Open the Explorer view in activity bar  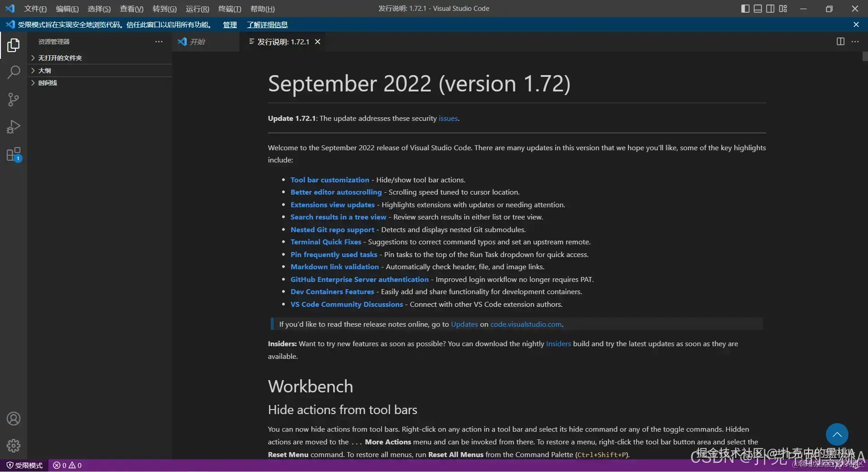coord(14,45)
